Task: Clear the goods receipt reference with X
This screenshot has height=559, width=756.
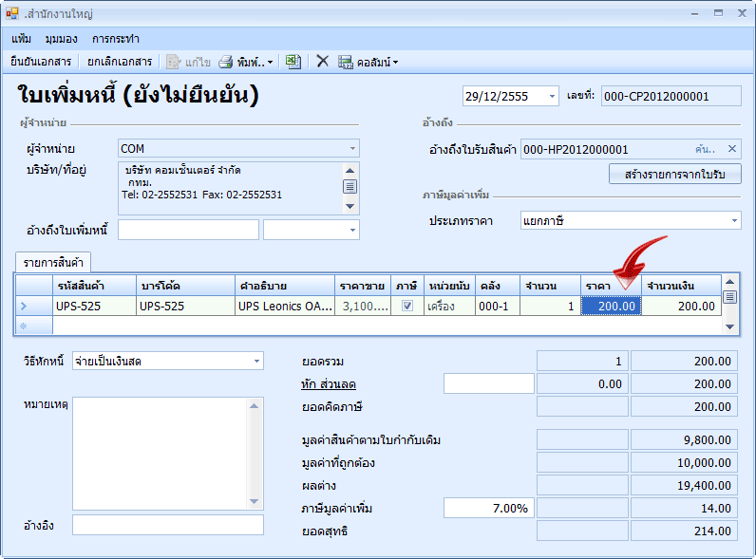Action: click(731, 149)
